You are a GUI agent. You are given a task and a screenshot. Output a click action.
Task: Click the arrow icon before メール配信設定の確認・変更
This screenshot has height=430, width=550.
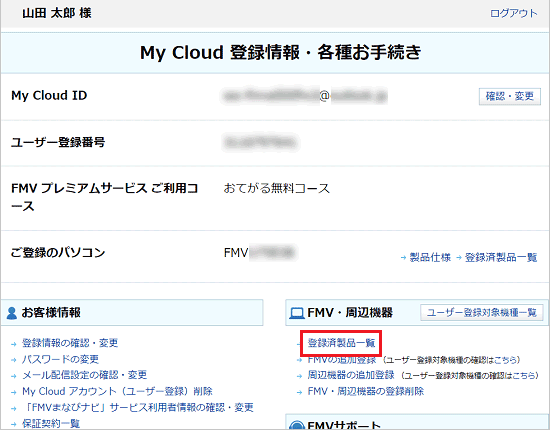14,376
